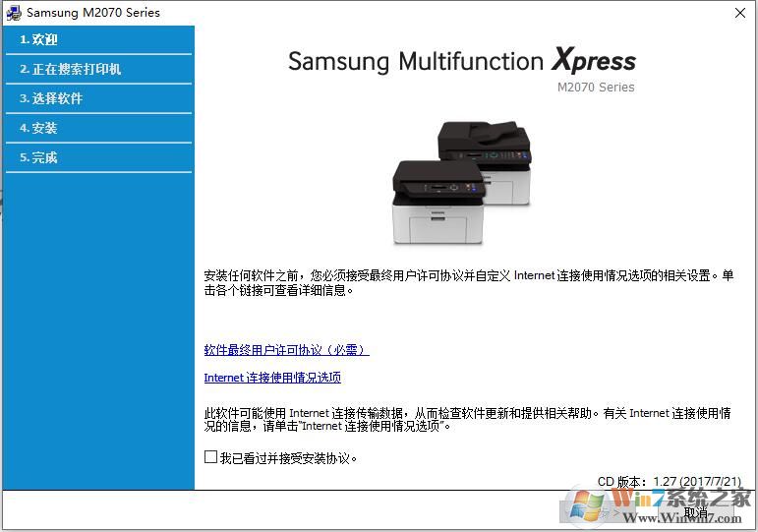This screenshot has height=532, width=758.
Task: Close the Samsung M2070 Series installer window
Action: [740, 13]
